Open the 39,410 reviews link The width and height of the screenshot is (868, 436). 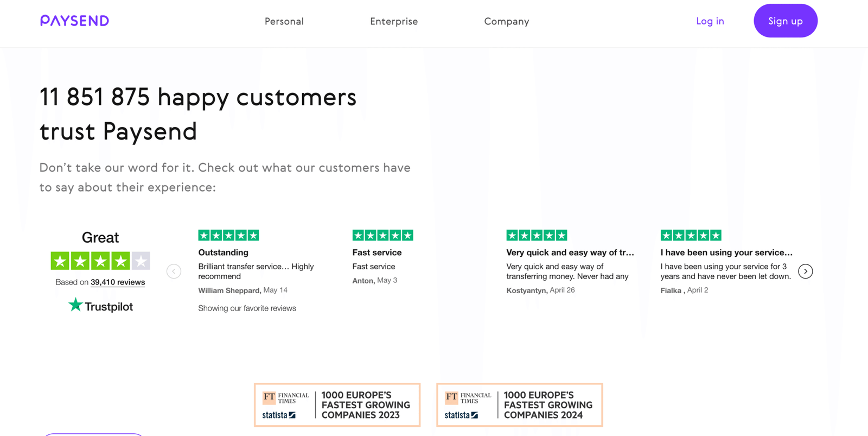coord(118,282)
